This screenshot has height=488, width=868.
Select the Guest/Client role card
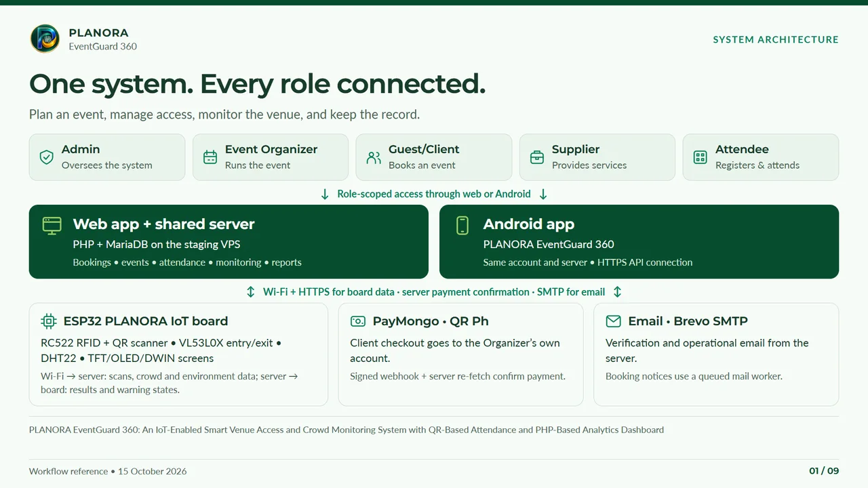pyautogui.click(x=434, y=157)
